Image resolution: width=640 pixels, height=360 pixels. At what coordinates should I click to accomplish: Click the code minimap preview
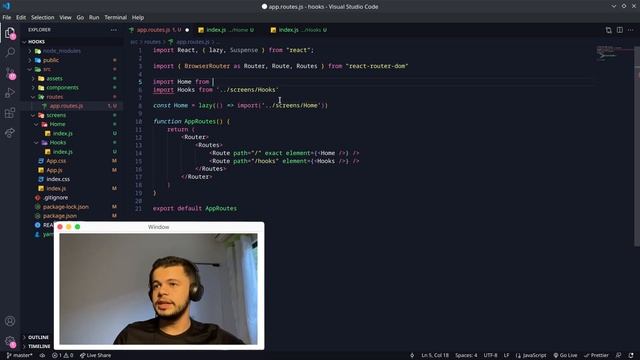pyautogui.click(x=614, y=53)
